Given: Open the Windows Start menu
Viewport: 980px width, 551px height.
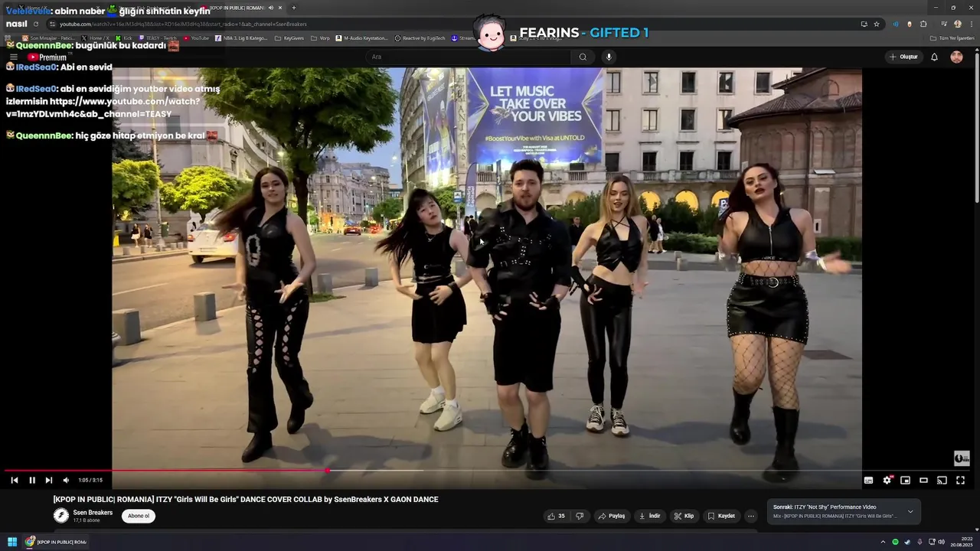Looking at the screenshot, I should click(x=12, y=542).
